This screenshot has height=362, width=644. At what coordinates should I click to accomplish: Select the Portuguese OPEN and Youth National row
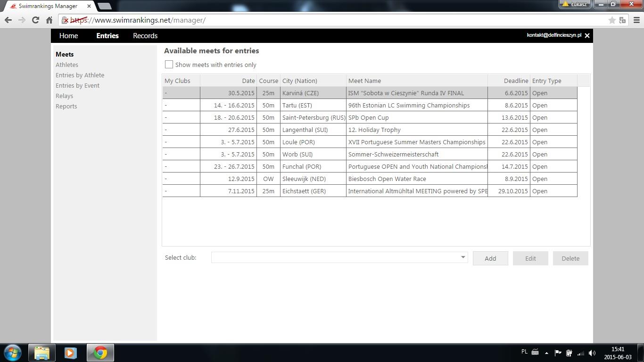370,166
